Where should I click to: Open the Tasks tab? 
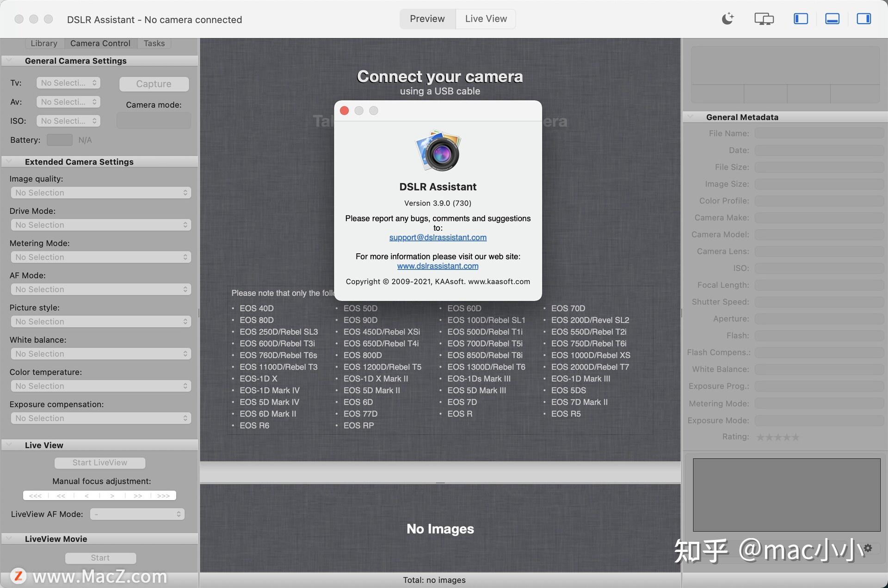coord(154,43)
